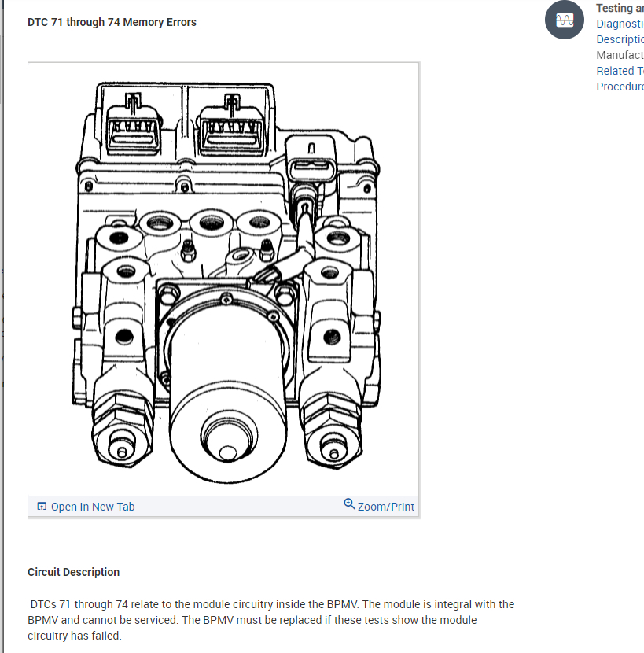Open the Zoom/Print link
The image size is (644, 653).
click(x=386, y=507)
